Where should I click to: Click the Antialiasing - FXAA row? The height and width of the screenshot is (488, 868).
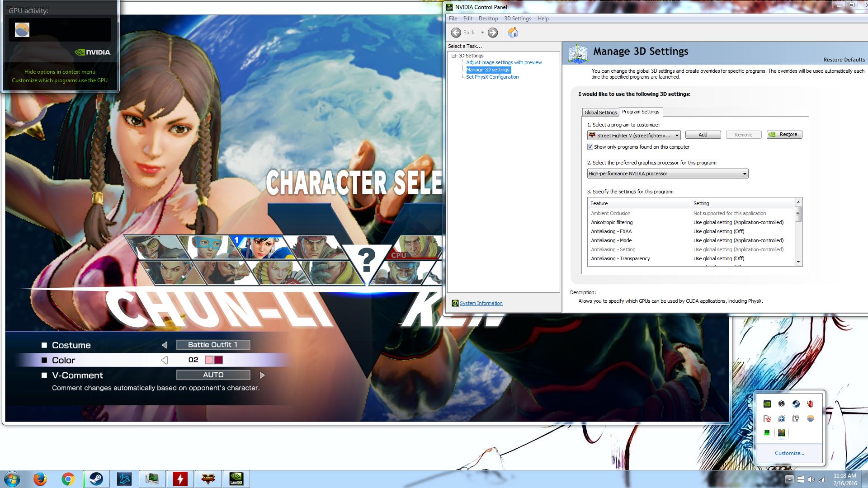pyautogui.click(x=691, y=231)
